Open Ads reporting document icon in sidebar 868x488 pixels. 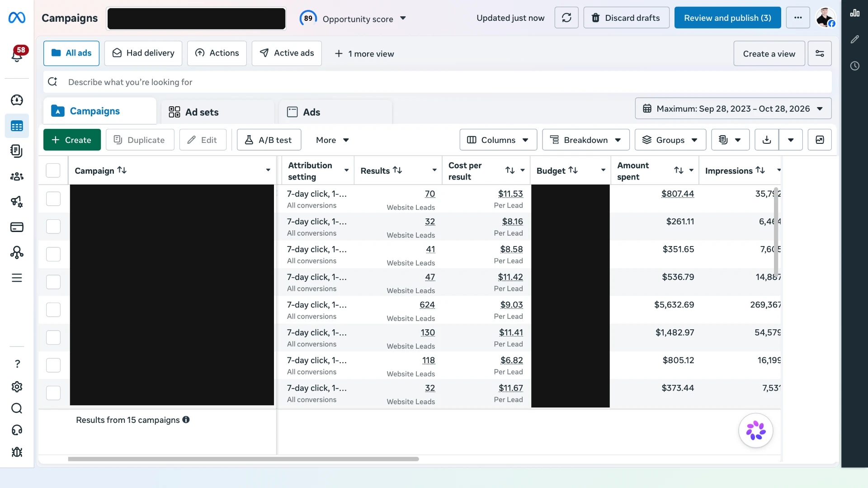click(17, 151)
